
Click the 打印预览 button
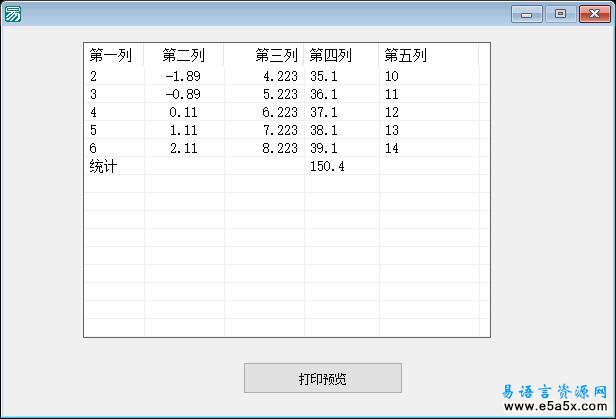click(x=323, y=378)
